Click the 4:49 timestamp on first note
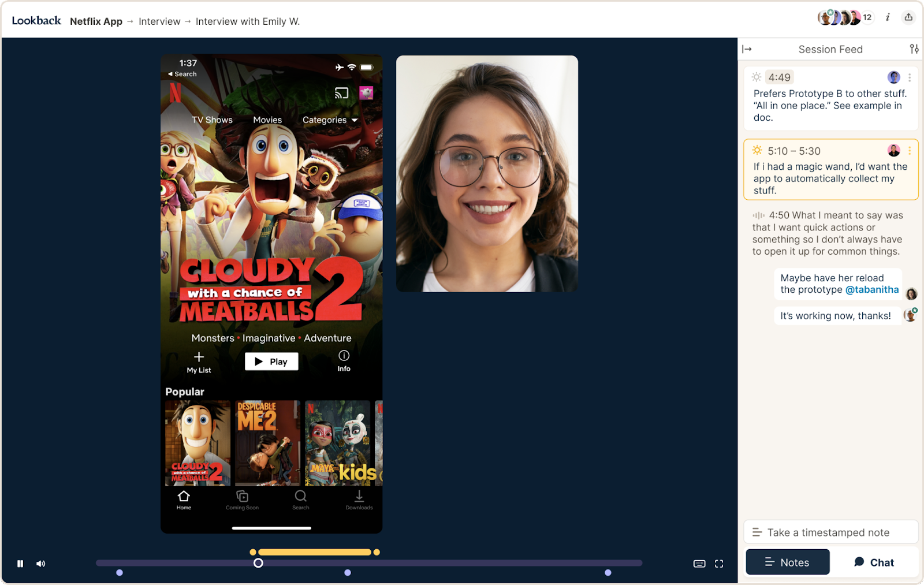The height and width of the screenshot is (585, 924). [x=779, y=77]
